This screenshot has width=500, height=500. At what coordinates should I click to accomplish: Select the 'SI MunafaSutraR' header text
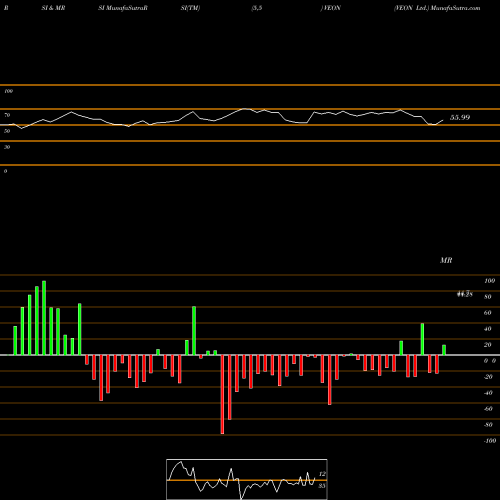(x=123, y=8)
